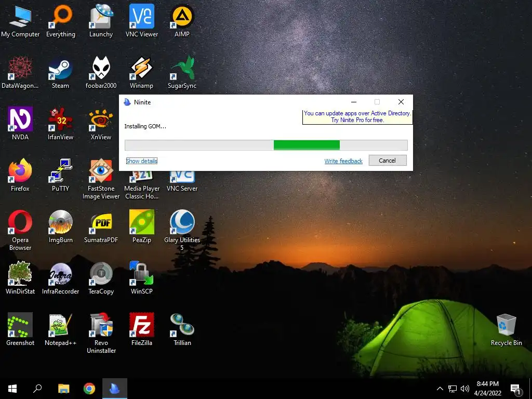Select the Greenshot desktop shortcut
The height and width of the screenshot is (399, 532).
(x=20, y=329)
